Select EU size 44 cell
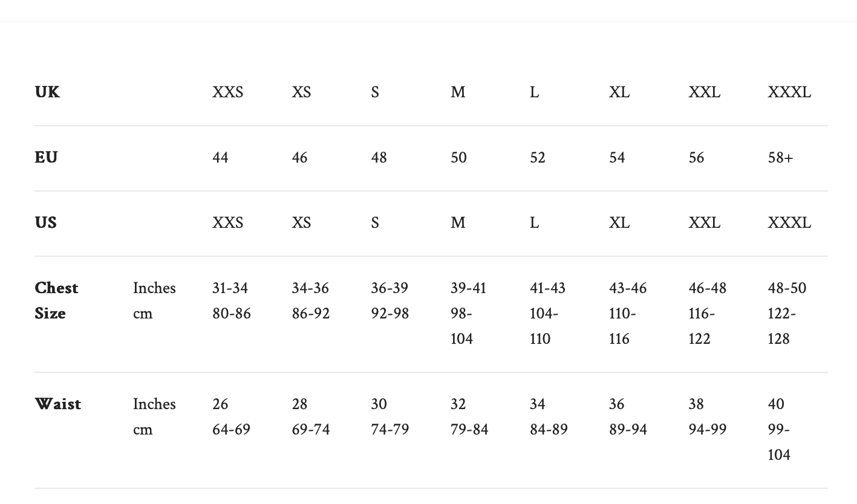857x504 pixels. [x=221, y=158]
